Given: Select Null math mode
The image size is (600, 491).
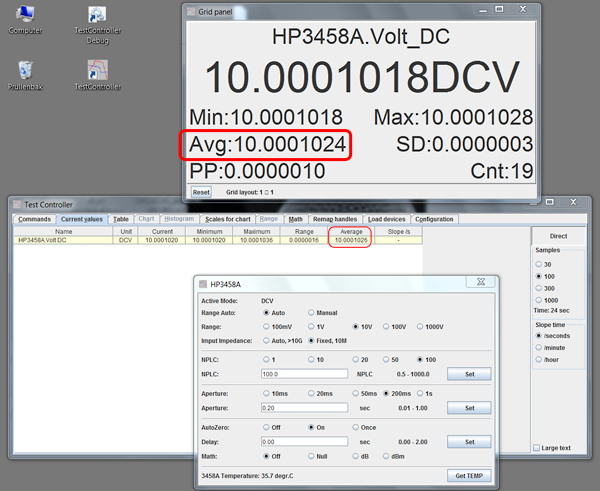Looking at the screenshot, I should click(x=311, y=456).
